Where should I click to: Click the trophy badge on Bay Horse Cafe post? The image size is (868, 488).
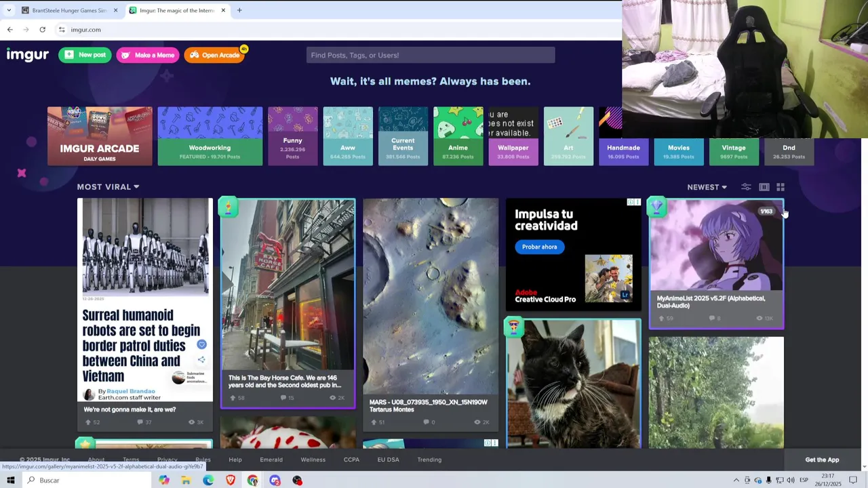[x=228, y=207]
